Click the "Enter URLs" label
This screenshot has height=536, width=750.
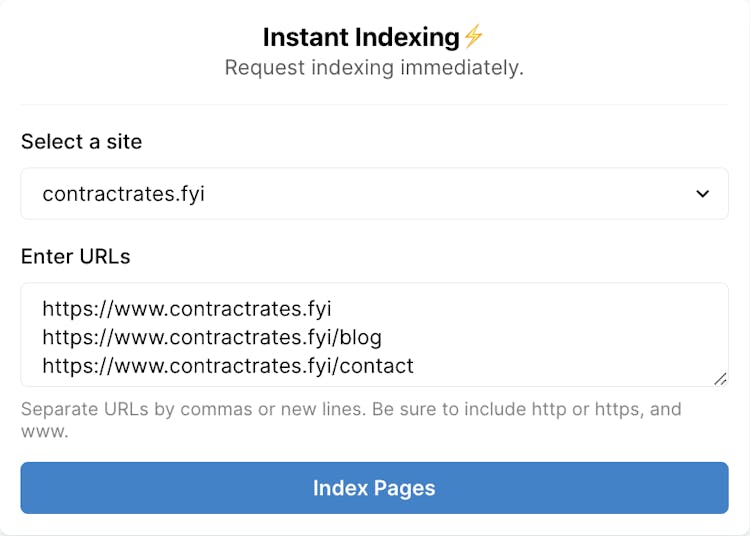pyautogui.click(x=75, y=256)
